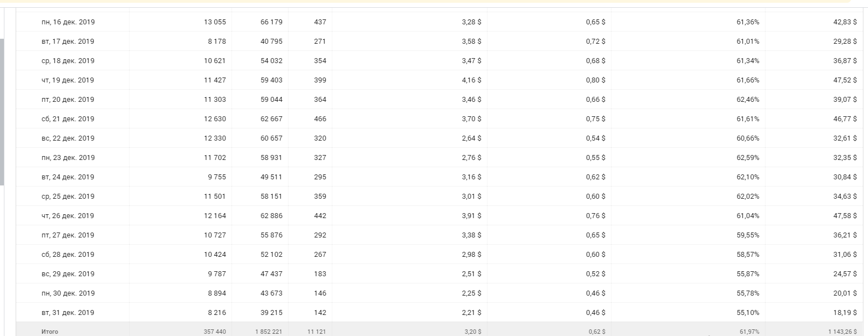The image size is (868, 336).
Task: Select the 399 cell for 19 Dec
Action: coord(320,80)
